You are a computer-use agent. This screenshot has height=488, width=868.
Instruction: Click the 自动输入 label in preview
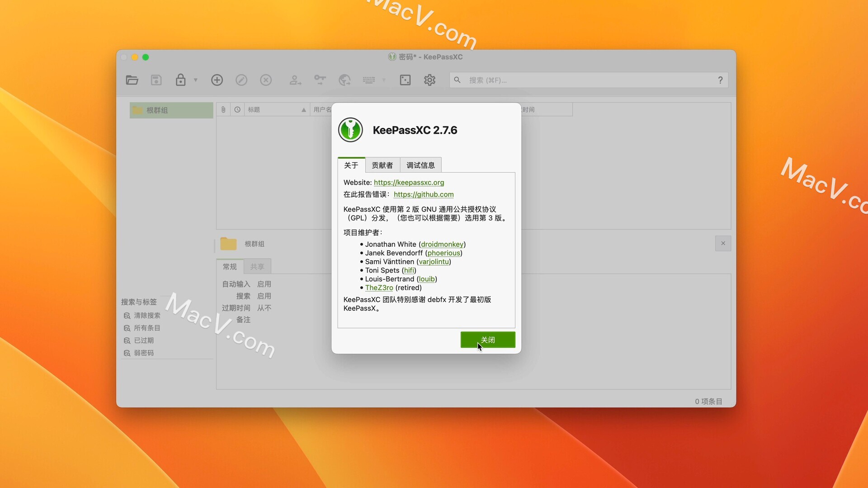(236, 284)
